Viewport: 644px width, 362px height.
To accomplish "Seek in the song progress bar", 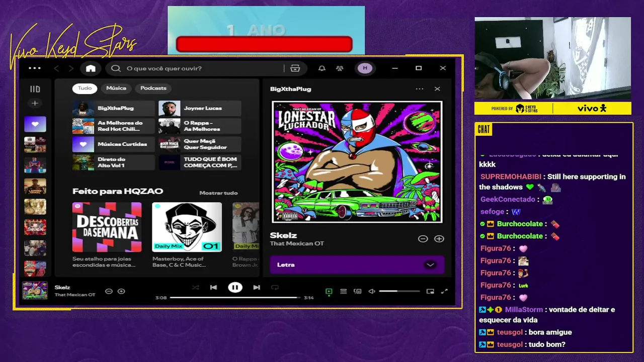I will coord(235,298).
